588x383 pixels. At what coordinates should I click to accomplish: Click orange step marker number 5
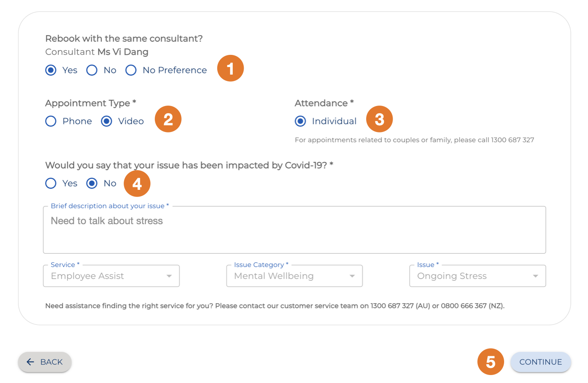click(x=490, y=362)
